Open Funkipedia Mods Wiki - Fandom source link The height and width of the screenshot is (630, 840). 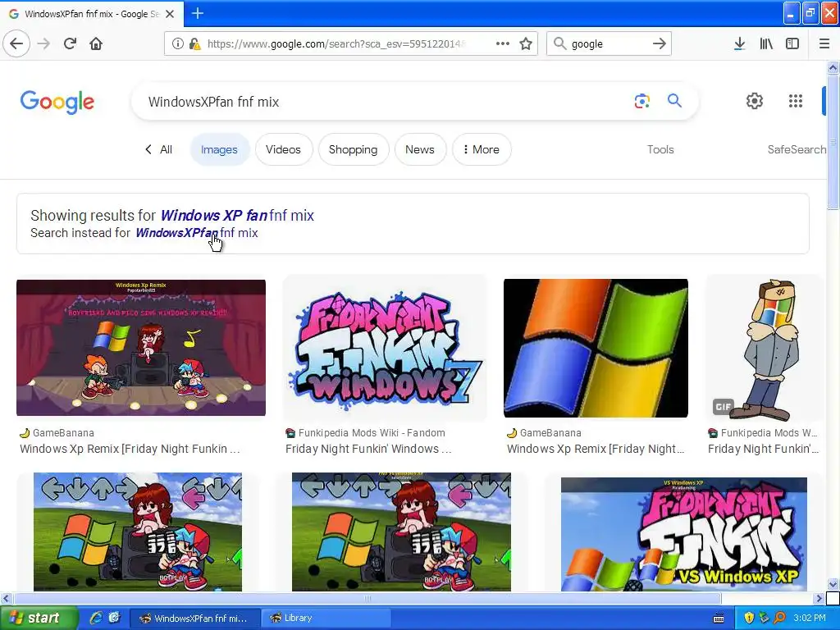[372, 433]
